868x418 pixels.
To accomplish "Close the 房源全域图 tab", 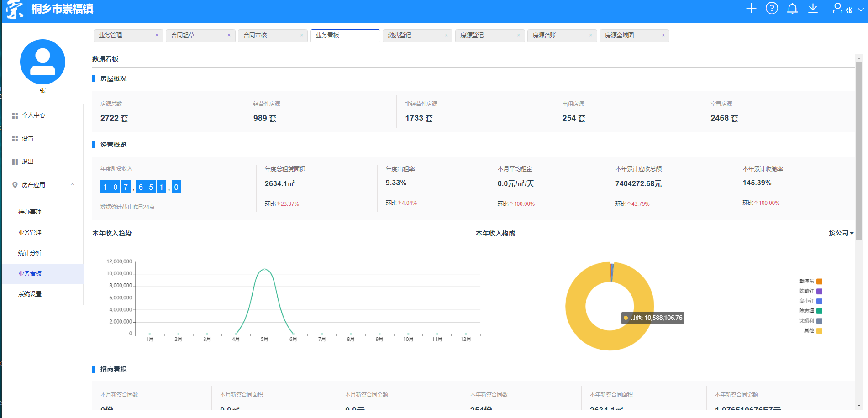I will (x=663, y=35).
